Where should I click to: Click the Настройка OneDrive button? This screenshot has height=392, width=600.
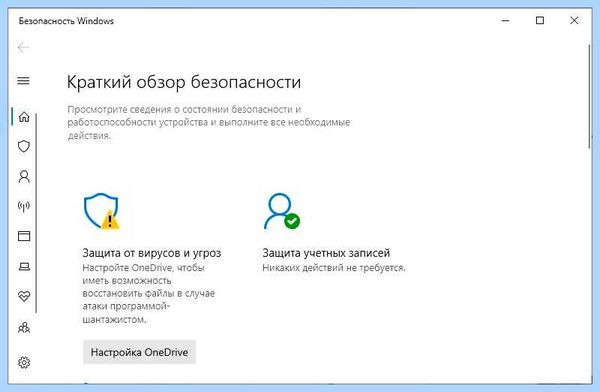139,352
